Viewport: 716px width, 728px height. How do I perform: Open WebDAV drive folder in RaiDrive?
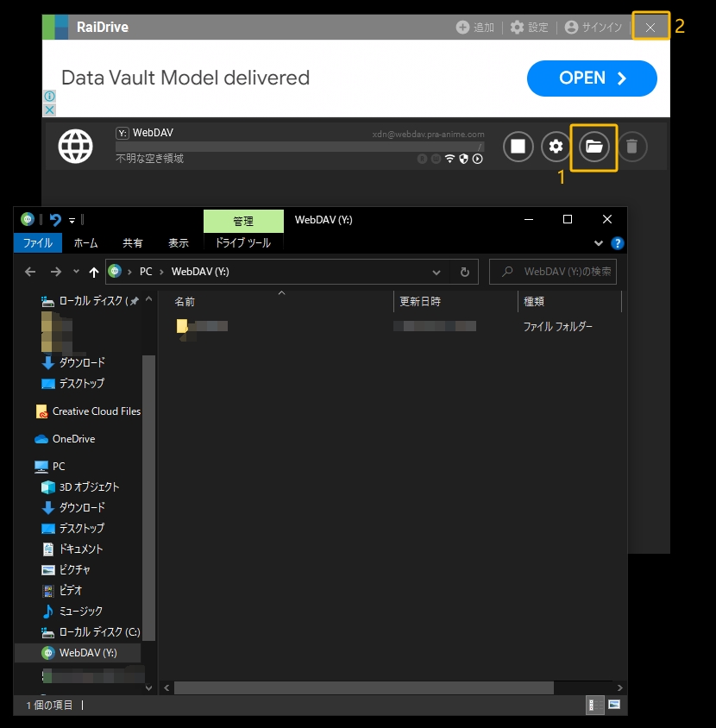click(x=594, y=147)
